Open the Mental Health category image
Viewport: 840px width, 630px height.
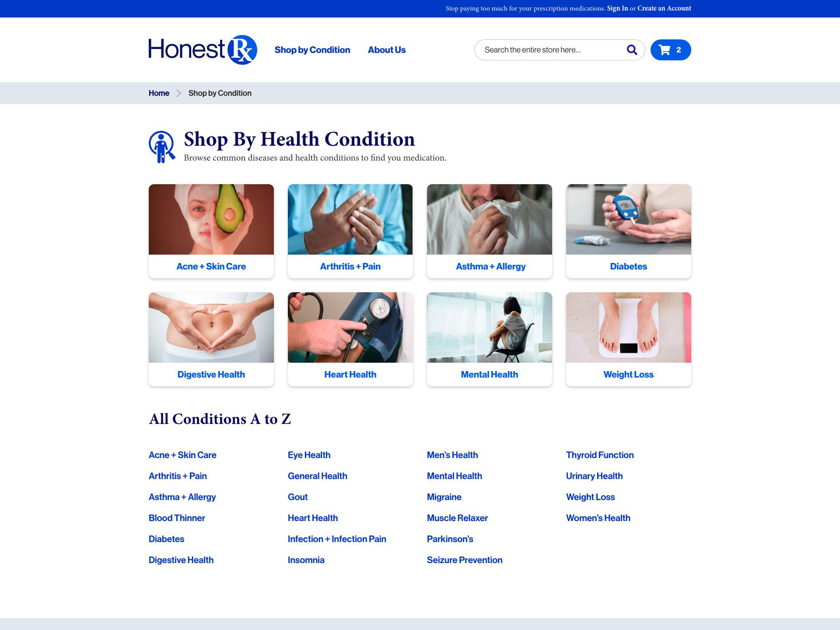pyautogui.click(x=490, y=327)
